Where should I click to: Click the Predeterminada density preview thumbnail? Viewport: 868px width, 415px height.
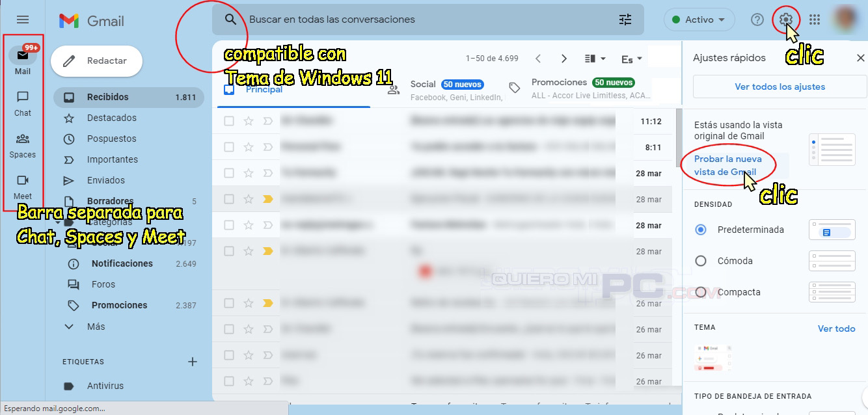[832, 230]
